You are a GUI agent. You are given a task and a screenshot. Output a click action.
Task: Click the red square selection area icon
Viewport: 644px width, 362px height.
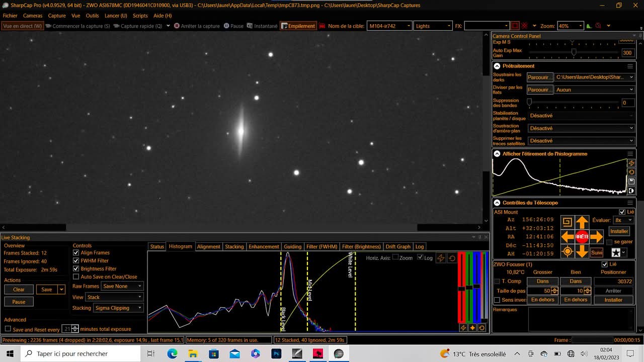coord(515,26)
